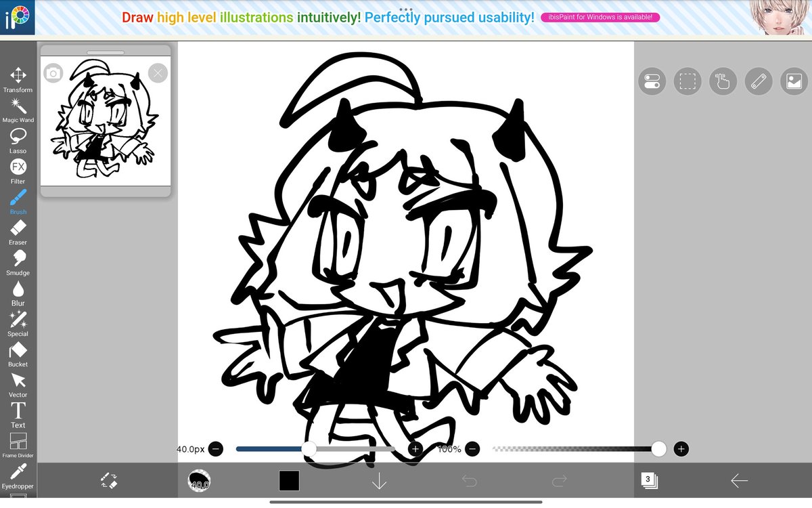Click the 'ibisPaint for Windows is available!' button

(x=600, y=18)
